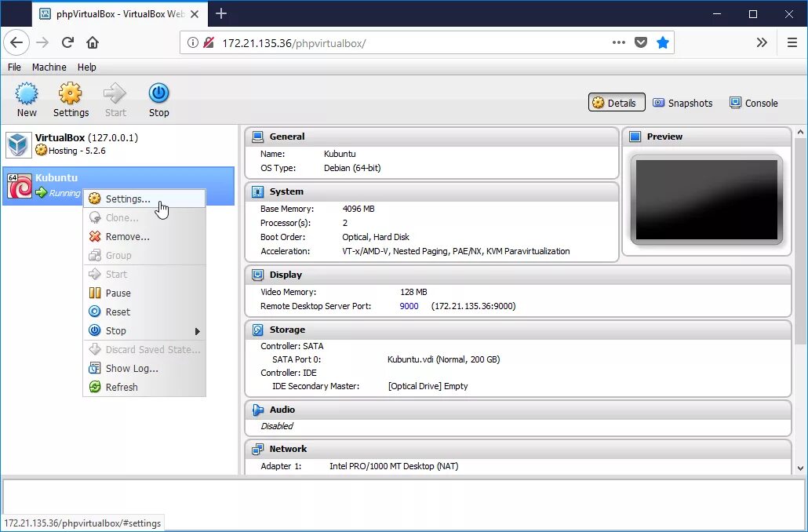Click the Firefox back arrow
Screen dimensions: 808x532
[16, 43]
